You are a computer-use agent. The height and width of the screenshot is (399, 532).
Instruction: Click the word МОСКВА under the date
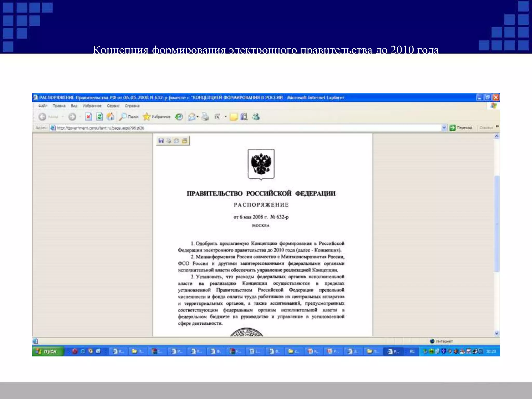[261, 225]
